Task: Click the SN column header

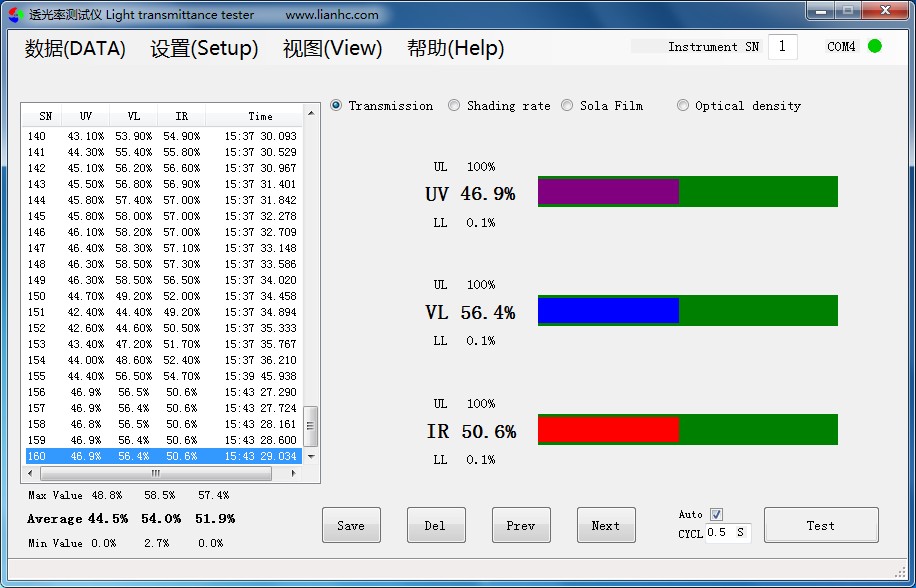Action: 42,116
